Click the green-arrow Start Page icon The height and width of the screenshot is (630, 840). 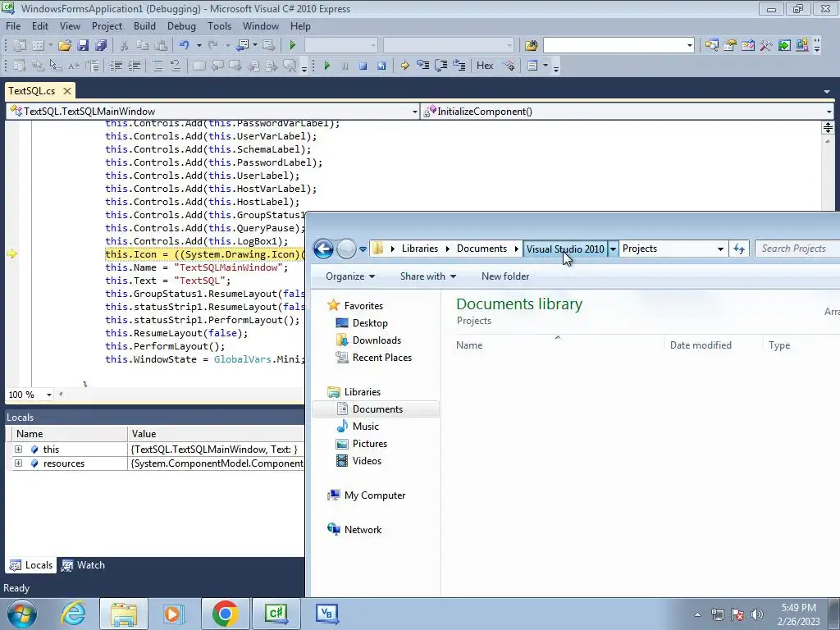coord(784,46)
